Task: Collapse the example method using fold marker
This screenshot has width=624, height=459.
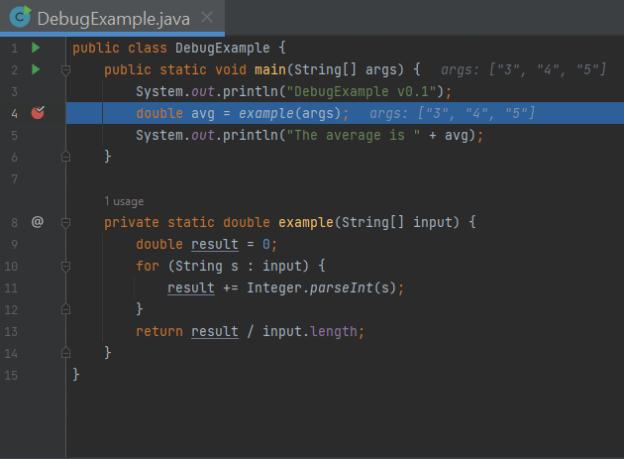Action: point(65,222)
